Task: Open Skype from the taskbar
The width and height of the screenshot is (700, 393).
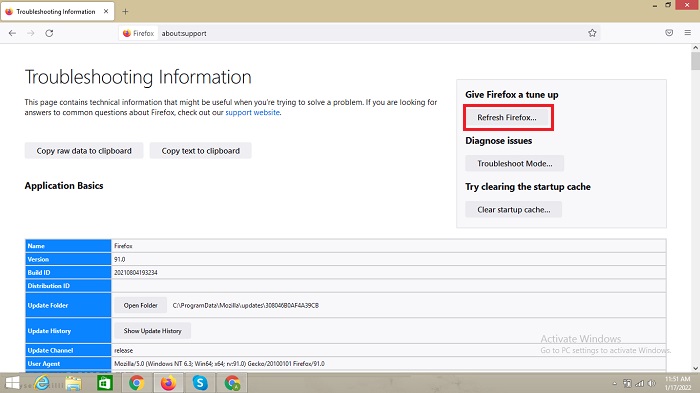Action: pos(200,383)
